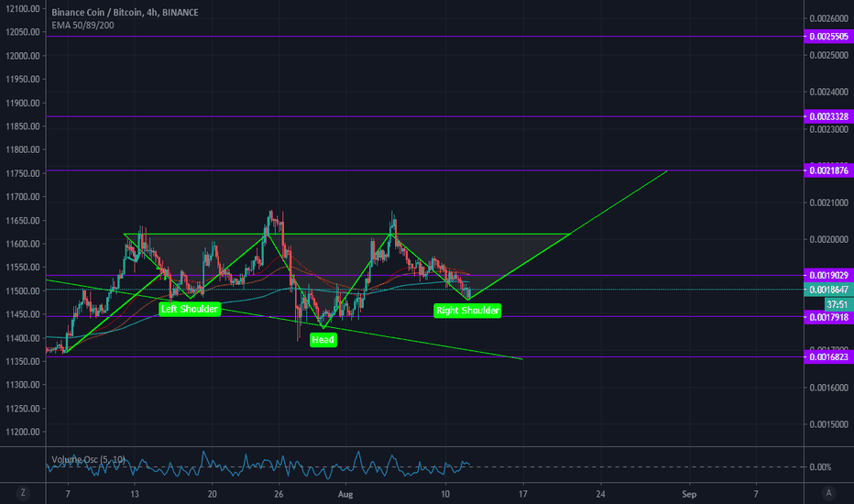
Task: Click the 26 date on time axis
Action: 279,494
